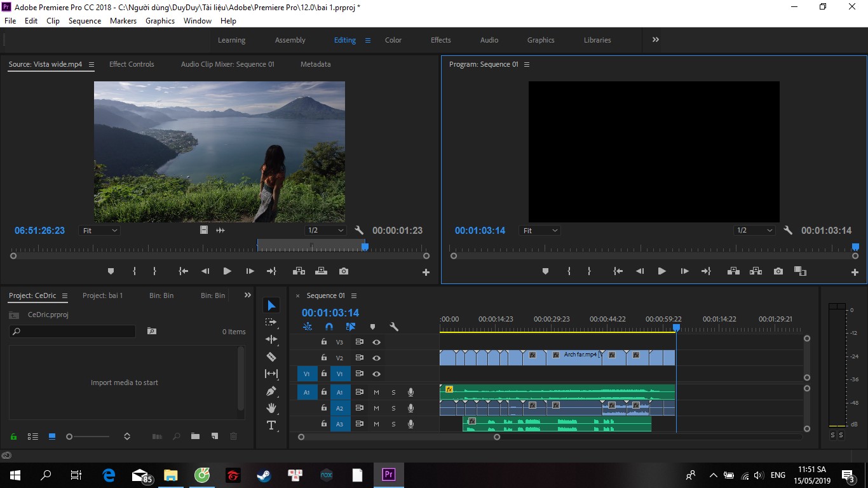Toggle Linked Selection in timeline
Image resolution: width=868 pixels, height=488 pixels.
point(350,327)
